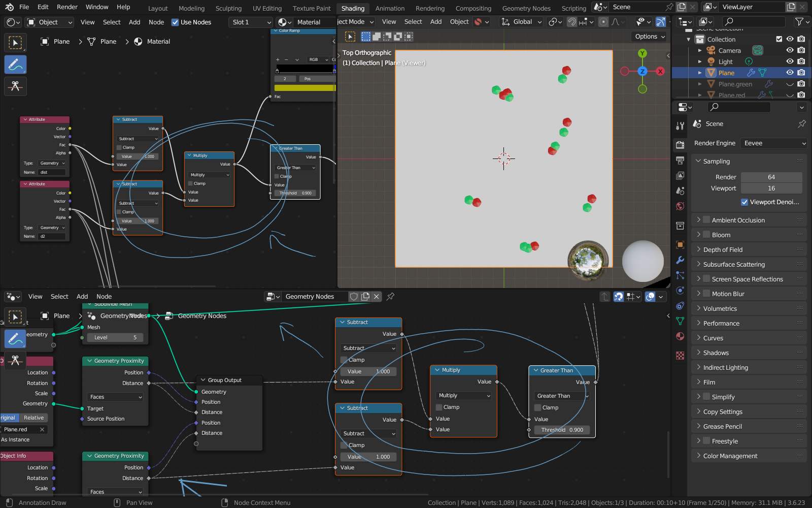
Task: Hide the Camera object in outliner
Action: [790, 50]
